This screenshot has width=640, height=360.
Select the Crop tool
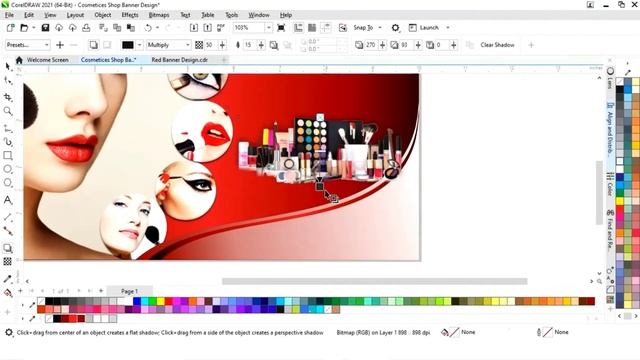(x=8, y=97)
